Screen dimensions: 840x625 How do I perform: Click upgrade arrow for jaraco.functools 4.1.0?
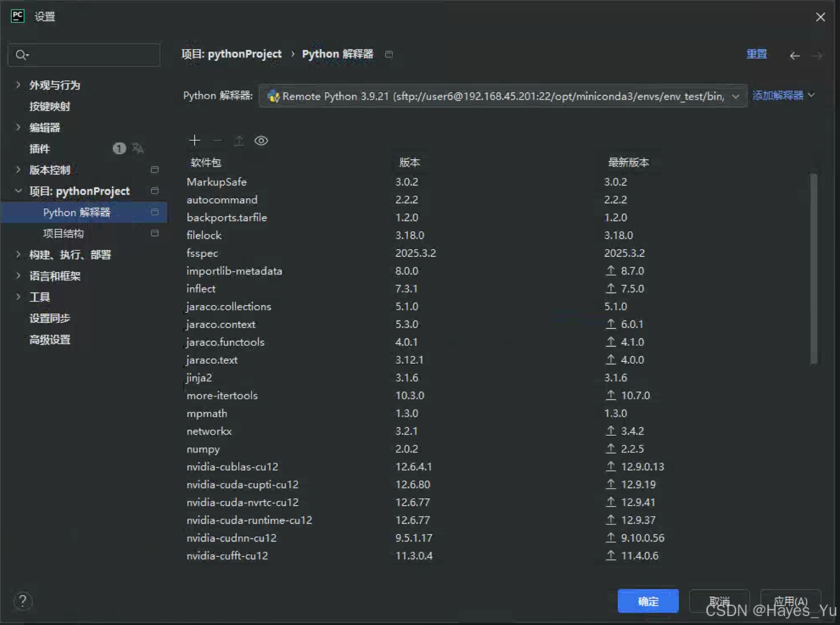point(611,342)
